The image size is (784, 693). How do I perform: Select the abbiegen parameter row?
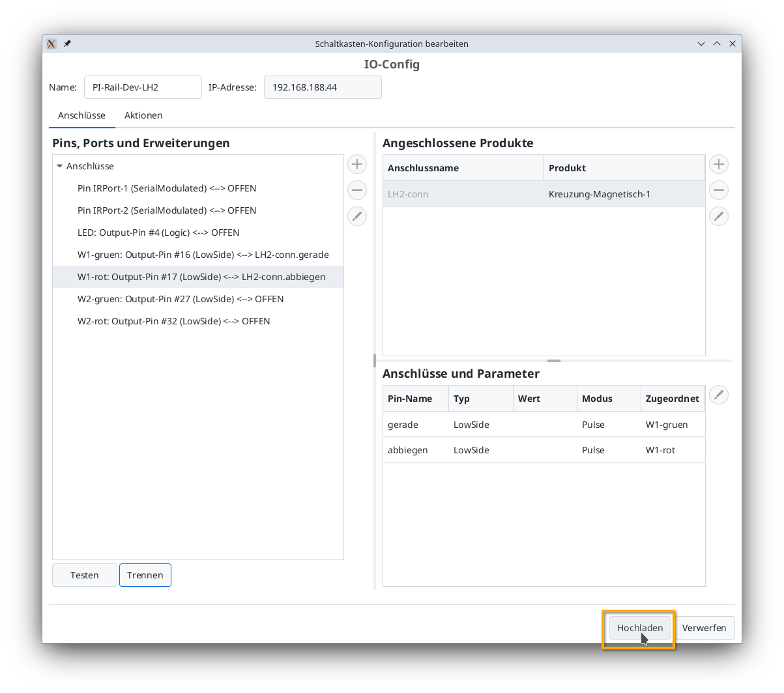pyautogui.click(x=545, y=449)
